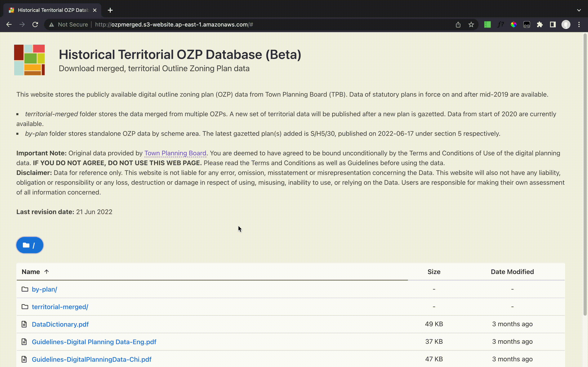588x367 pixels.
Task: Open the by-plan/ folder
Action: [45, 289]
